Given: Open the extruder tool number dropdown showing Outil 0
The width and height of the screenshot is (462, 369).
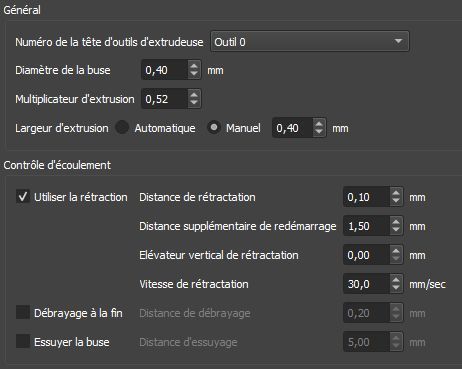Looking at the screenshot, I should pos(310,42).
